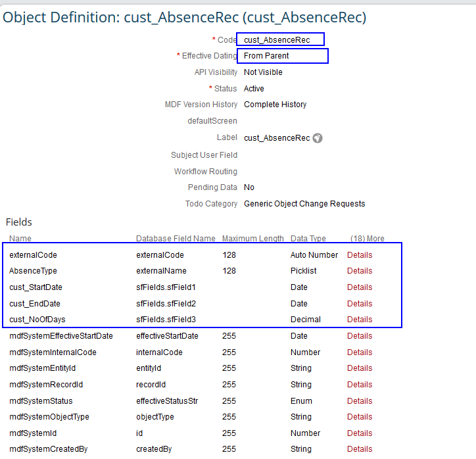Open Details for mdfSystemCreatedBy field
This screenshot has width=476, height=459.
(360, 449)
